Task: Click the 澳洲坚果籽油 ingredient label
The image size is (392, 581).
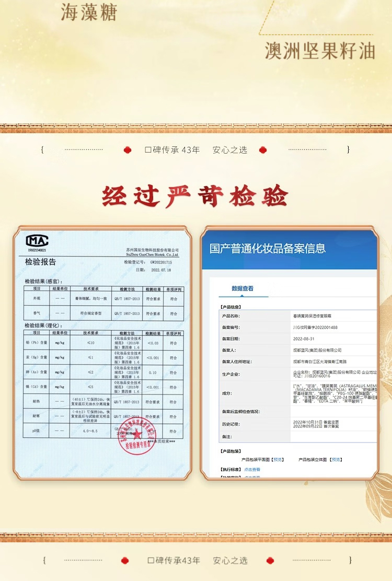Action: pyautogui.click(x=320, y=50)
